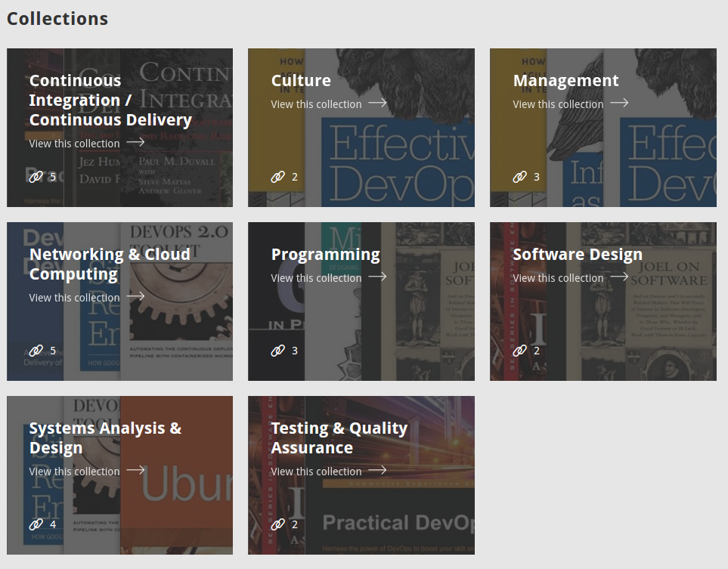
Task: Click the arrow icon beside Culture's view link
Action: point(376,103)
